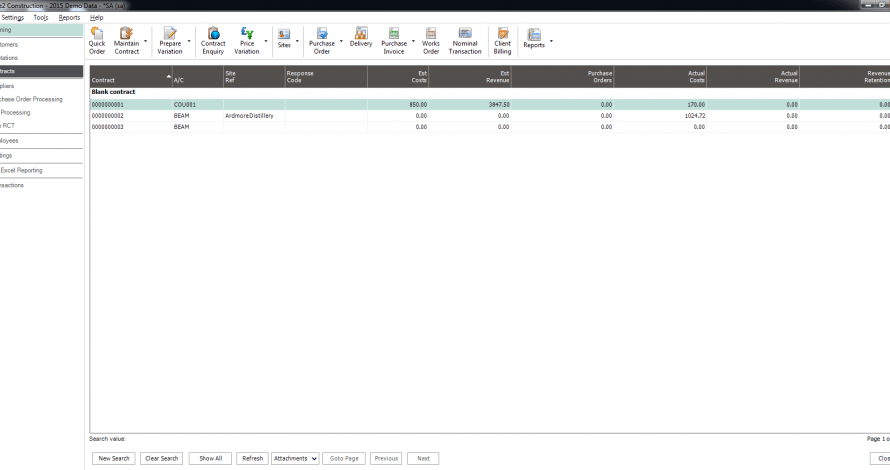Screen dimensions: 890x470
Task: Launch Prepare Variation
Action: (x=170, y=41)
